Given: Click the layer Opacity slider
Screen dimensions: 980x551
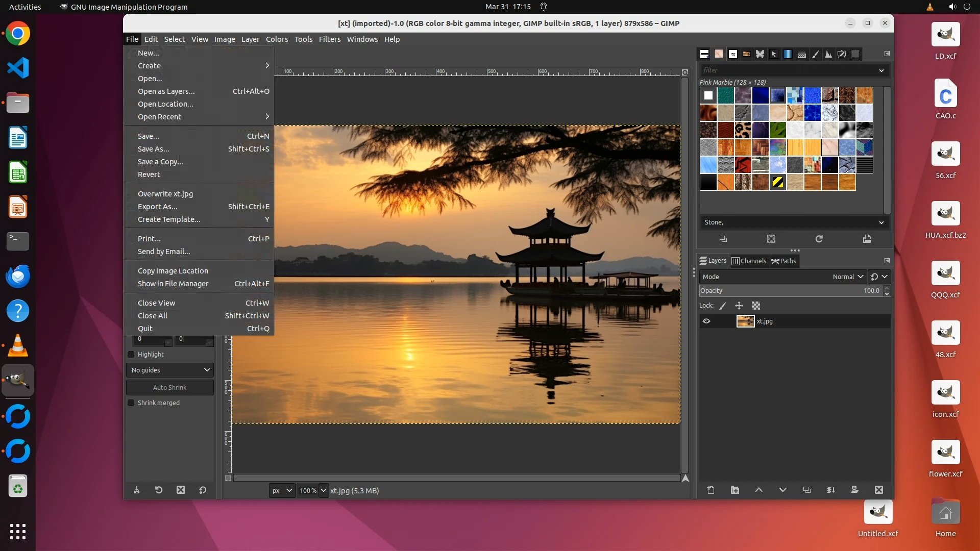Looking at the screenshot, I should (x=790, y=291).
